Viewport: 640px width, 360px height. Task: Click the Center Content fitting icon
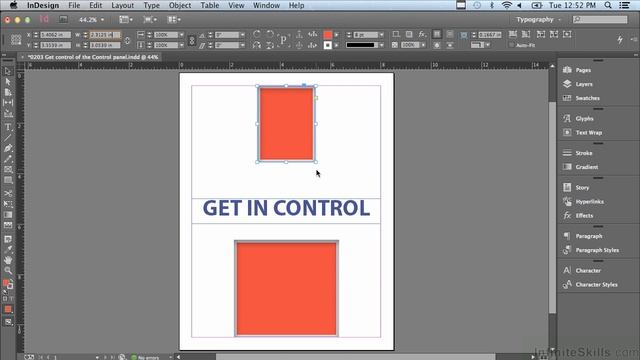pyautogui.click(x=567, y=34)
